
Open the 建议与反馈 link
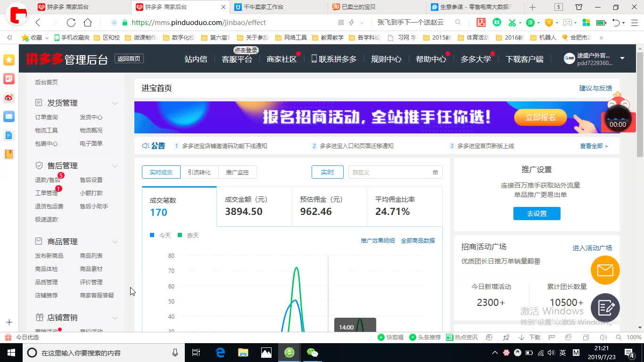click(x=595, y=88)
